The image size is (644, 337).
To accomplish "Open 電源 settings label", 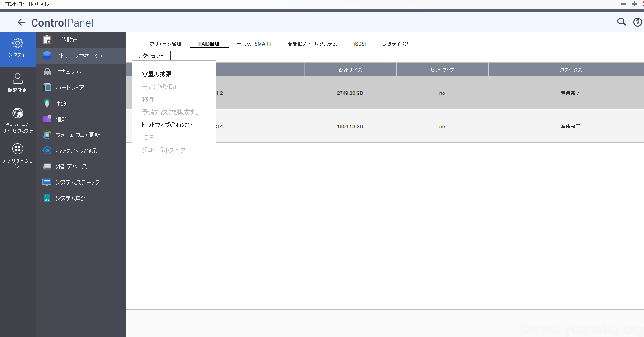I will pyautogui.click(x=61, y=103).
